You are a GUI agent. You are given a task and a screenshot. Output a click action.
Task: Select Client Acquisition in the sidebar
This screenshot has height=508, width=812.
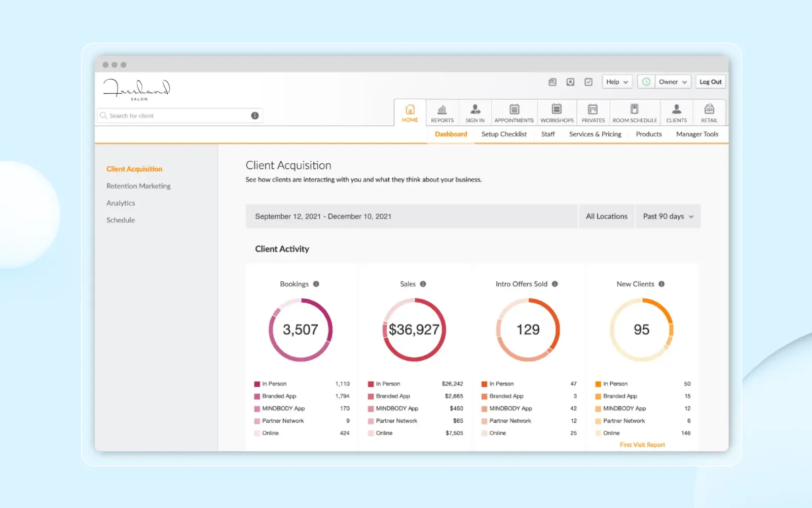click(134, 169)
